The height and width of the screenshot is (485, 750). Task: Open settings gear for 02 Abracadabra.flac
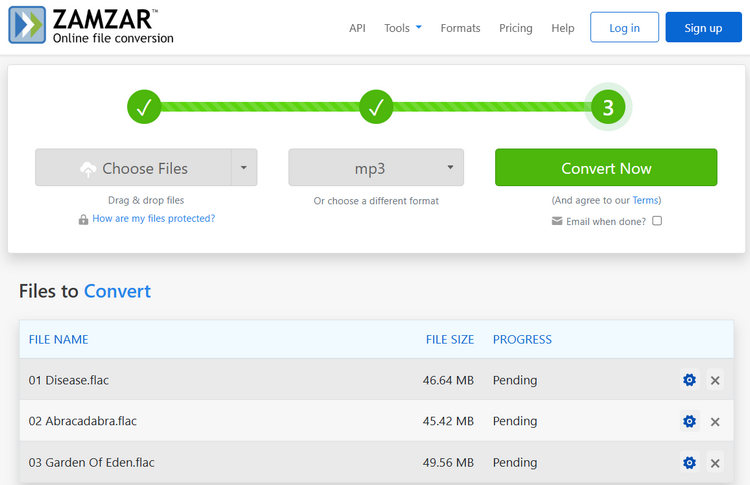689,421
